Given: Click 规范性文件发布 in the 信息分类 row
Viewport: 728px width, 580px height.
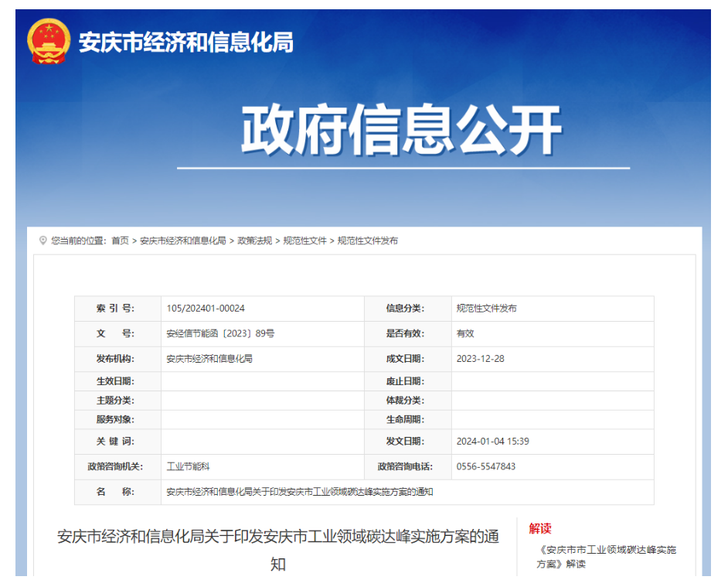Looking at the screenshot, I should (x=486, y=309).
